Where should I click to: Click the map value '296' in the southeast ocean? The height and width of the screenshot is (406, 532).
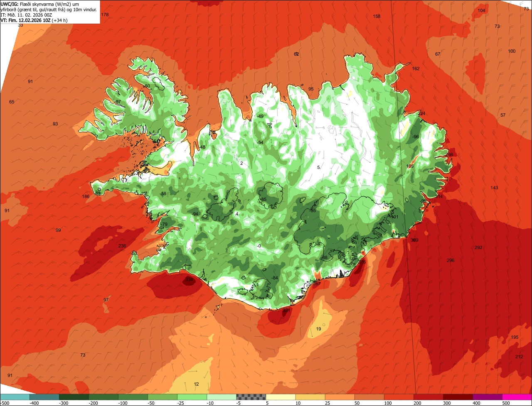451,260
